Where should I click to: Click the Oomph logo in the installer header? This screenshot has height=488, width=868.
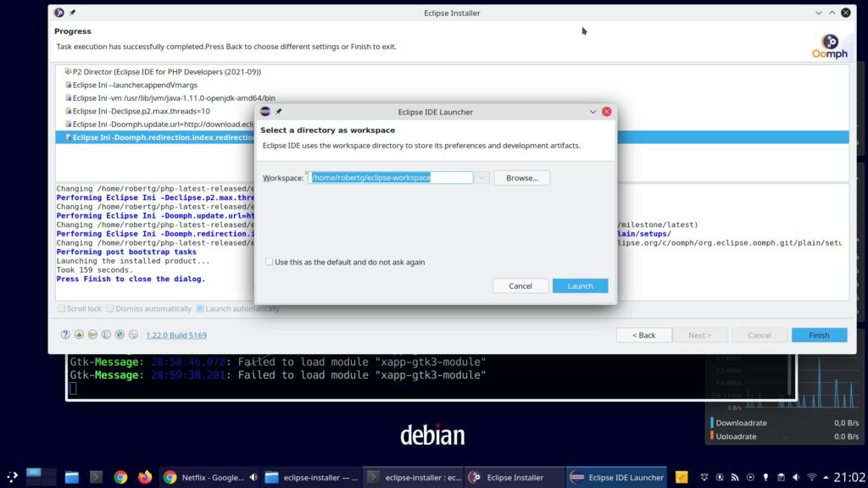829,46
